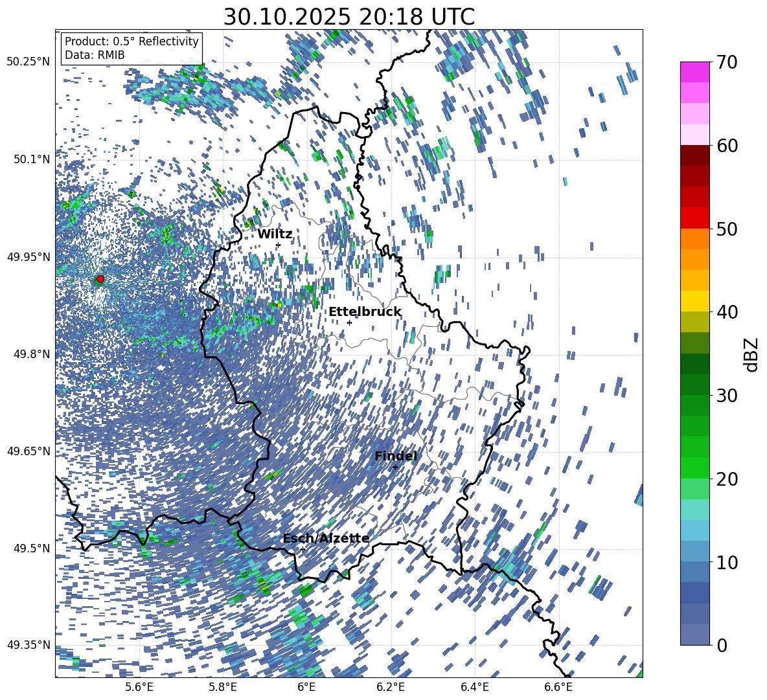Click the 5.8°E longitude label
Viewport: 767px width, 700px height.
[x=223, y=687]
